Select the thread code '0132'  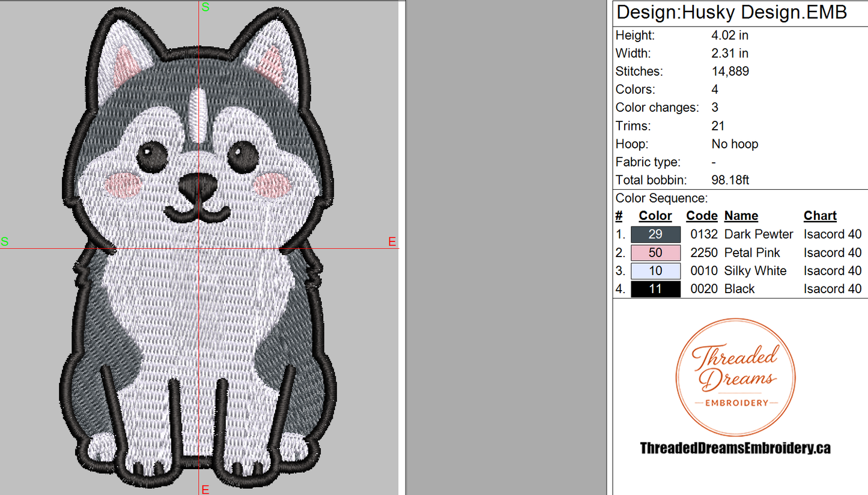(704, 234)
